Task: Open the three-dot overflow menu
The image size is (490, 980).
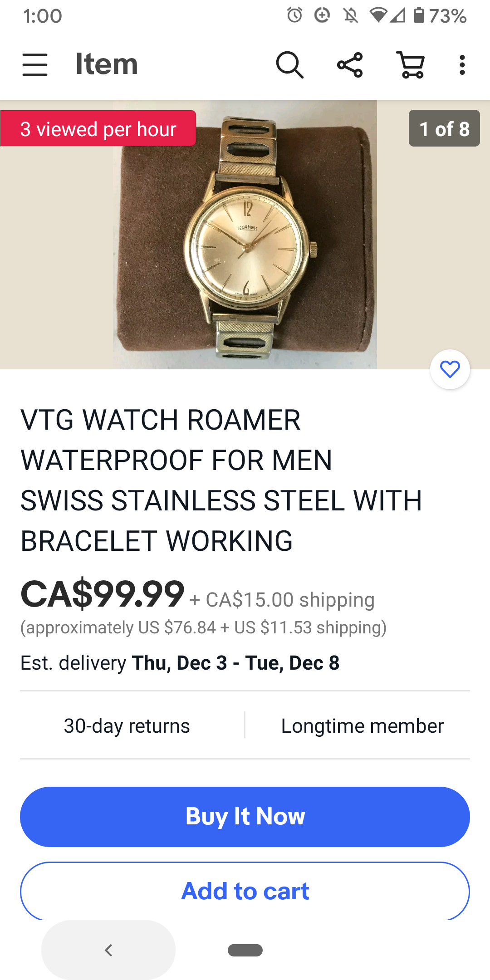Action: tap(462, 65)
